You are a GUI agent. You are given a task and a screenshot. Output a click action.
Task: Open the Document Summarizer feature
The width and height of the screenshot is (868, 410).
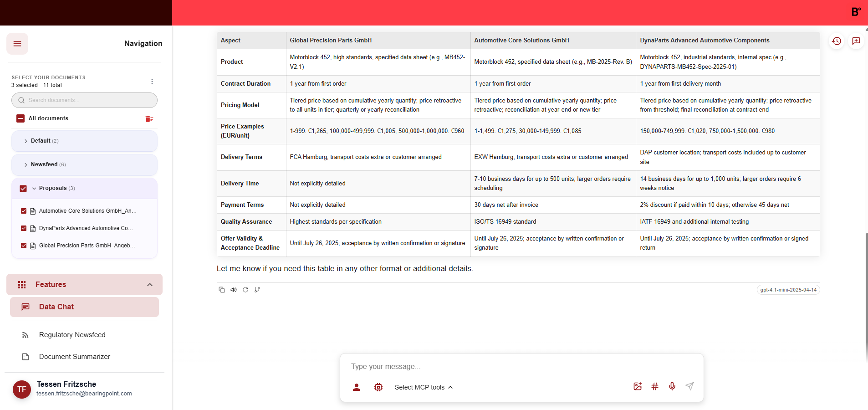(x=74, y=357)
